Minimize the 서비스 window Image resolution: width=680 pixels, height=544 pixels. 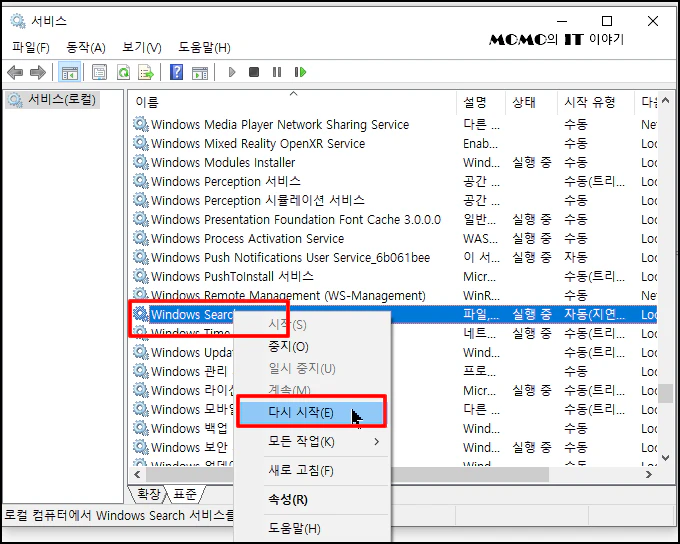(x=562, y=21)
